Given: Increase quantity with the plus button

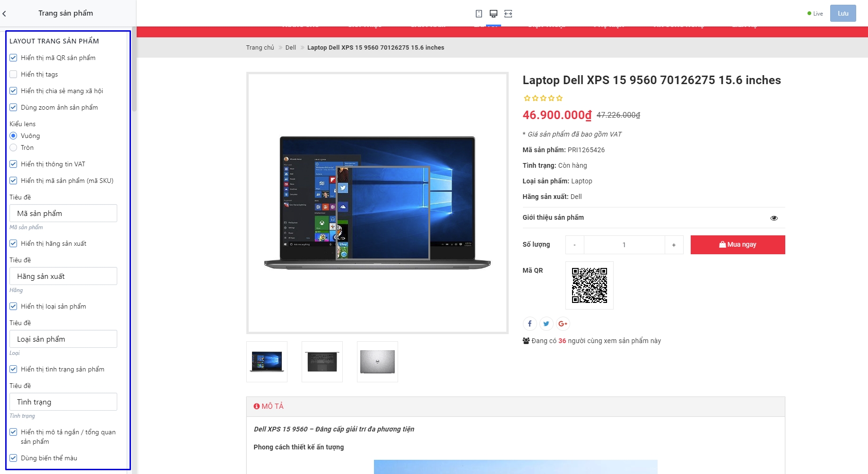Looking at the screenshot, I should 674,245.
